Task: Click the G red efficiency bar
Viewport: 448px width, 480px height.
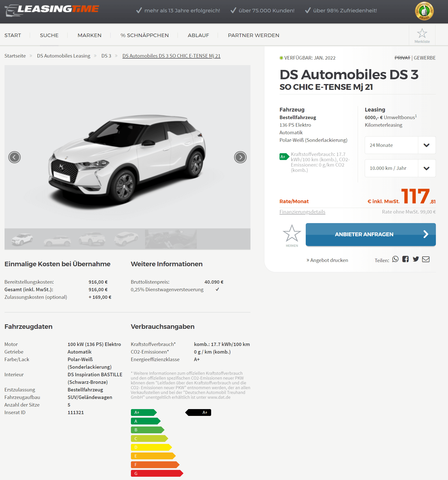Action: [x=157, y=473]
